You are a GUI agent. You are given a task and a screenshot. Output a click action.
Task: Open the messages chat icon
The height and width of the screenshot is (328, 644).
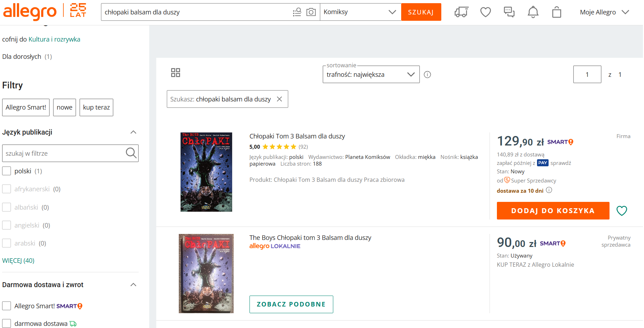[x=509, y=12]
